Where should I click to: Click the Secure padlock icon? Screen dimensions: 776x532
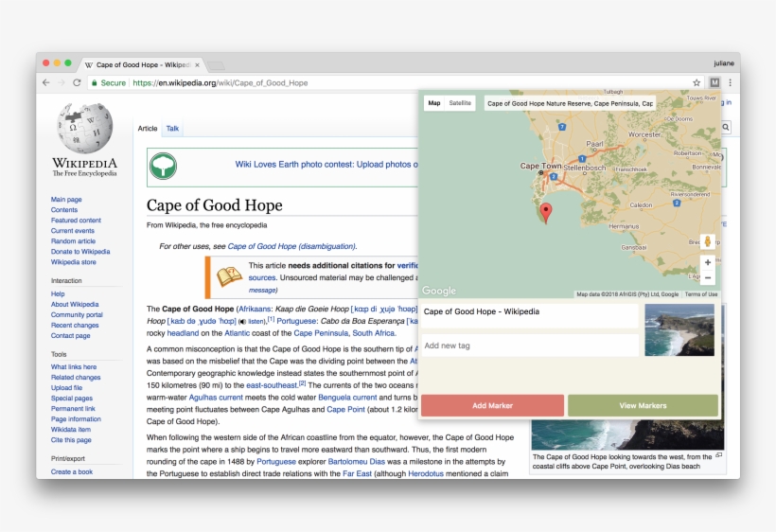coord(95,82)
